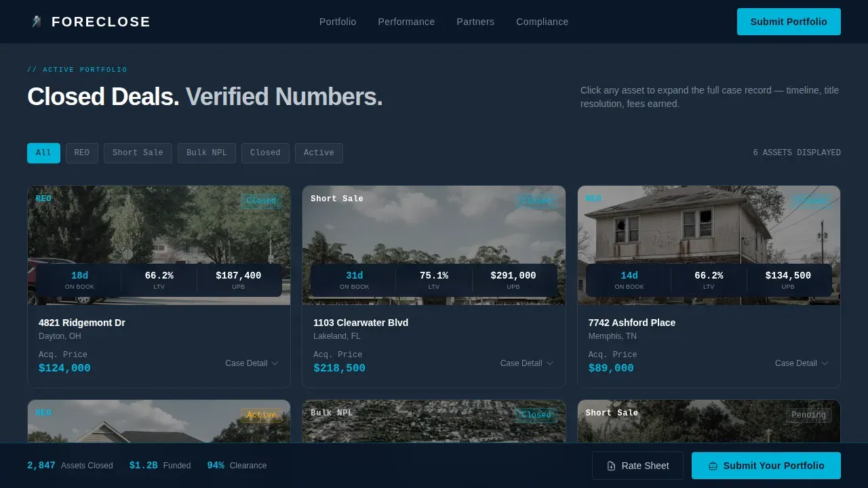Click the Memphis, TN location text
868x488 pixels.
(612, 336)
